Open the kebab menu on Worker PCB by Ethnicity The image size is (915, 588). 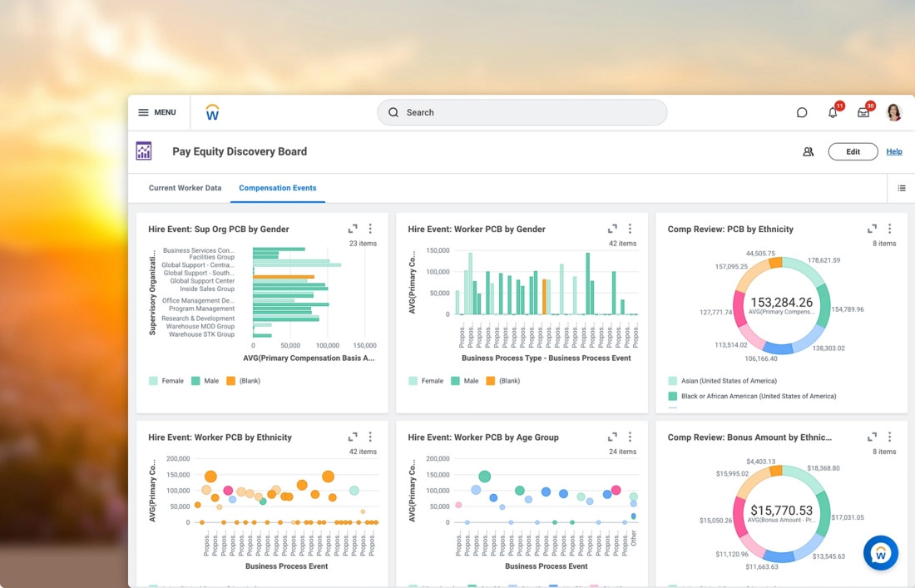click(x=370, y=436)
